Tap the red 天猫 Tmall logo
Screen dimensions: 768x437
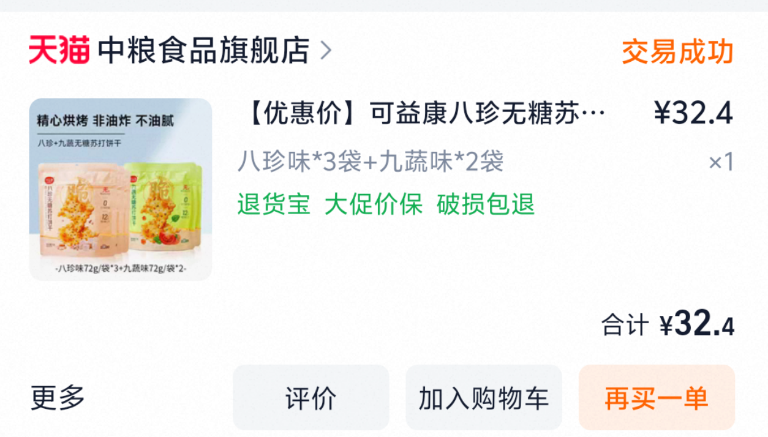point(59,50)
